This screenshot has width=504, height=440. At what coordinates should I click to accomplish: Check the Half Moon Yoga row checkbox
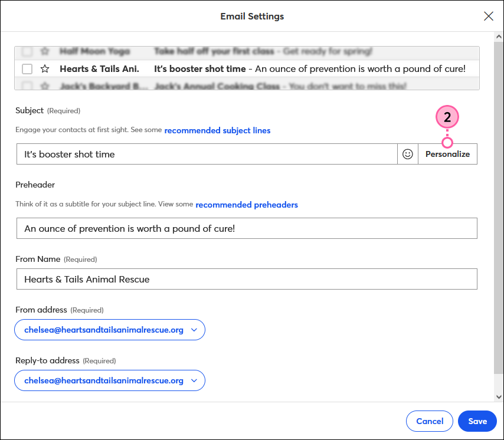(27, 51)
